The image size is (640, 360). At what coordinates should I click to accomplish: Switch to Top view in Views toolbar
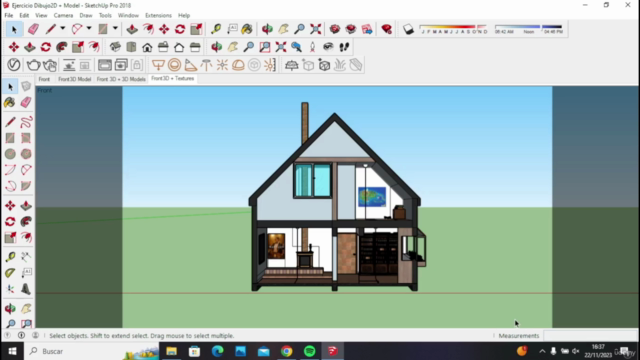click(131, 47)
